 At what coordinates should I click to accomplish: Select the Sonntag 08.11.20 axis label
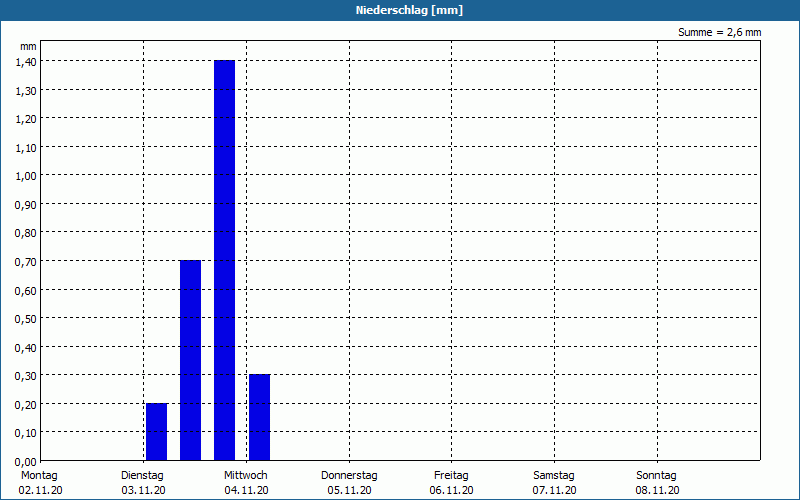(657, 483)
